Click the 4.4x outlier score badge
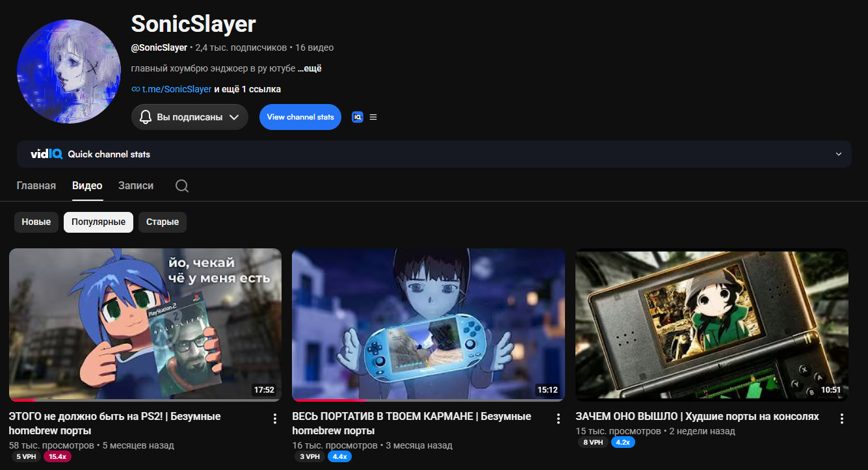Viewport: 868px width, 470px height. (340, 456)
